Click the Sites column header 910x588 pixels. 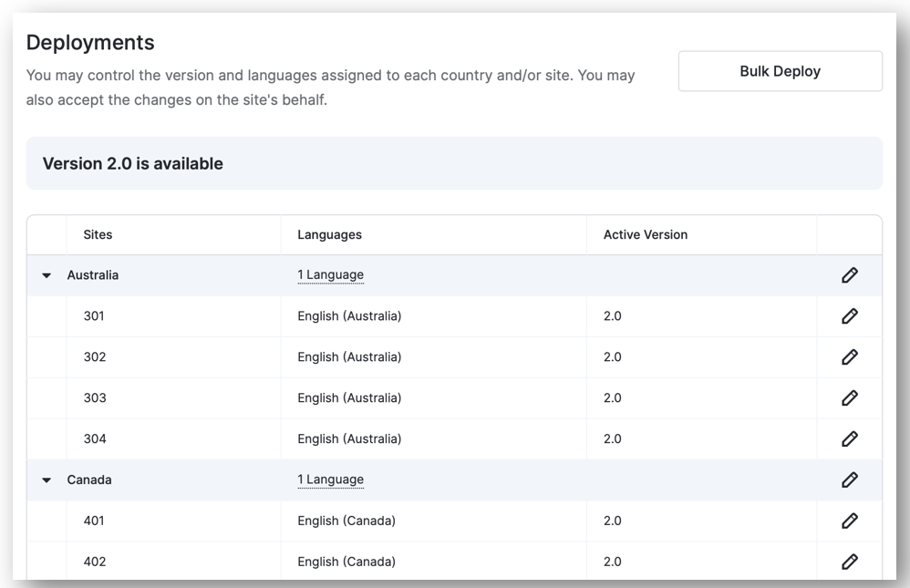pyautogui.click(x=98, y=234)
